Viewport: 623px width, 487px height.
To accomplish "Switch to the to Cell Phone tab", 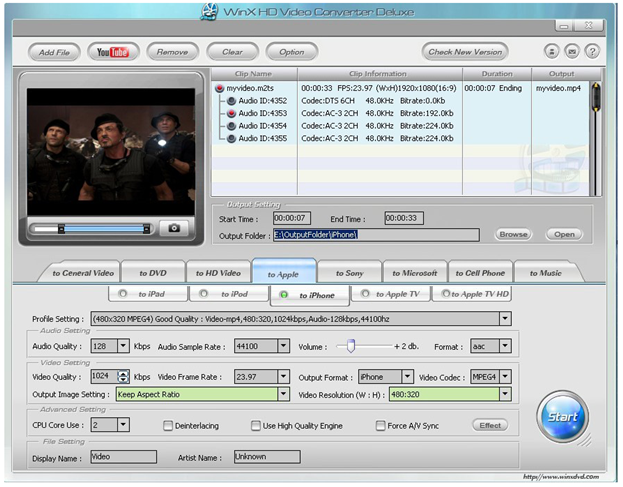I will [480, 273].
